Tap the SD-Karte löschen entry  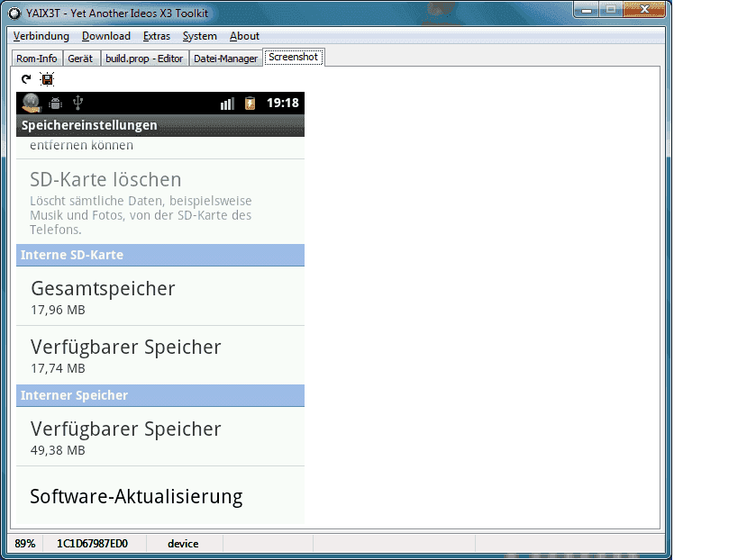pyautogui.click(x=160, y=202)
